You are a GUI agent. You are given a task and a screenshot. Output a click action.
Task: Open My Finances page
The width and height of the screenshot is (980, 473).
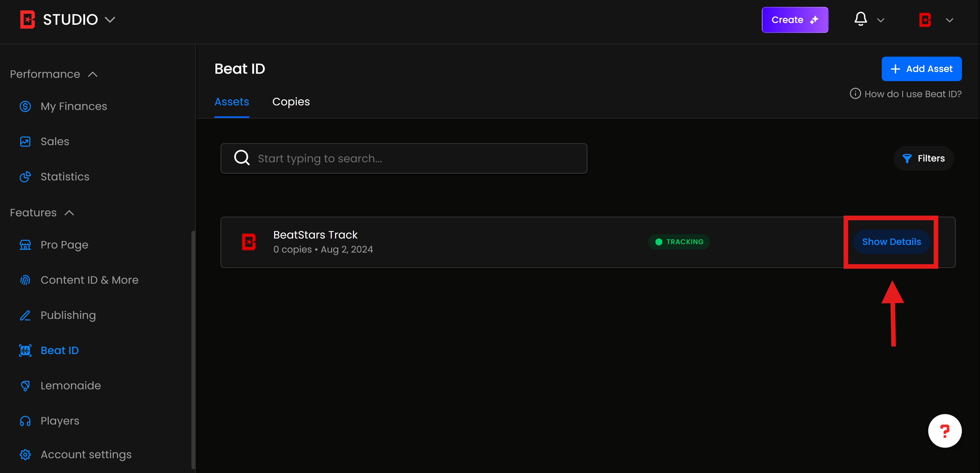click(74, 106)
